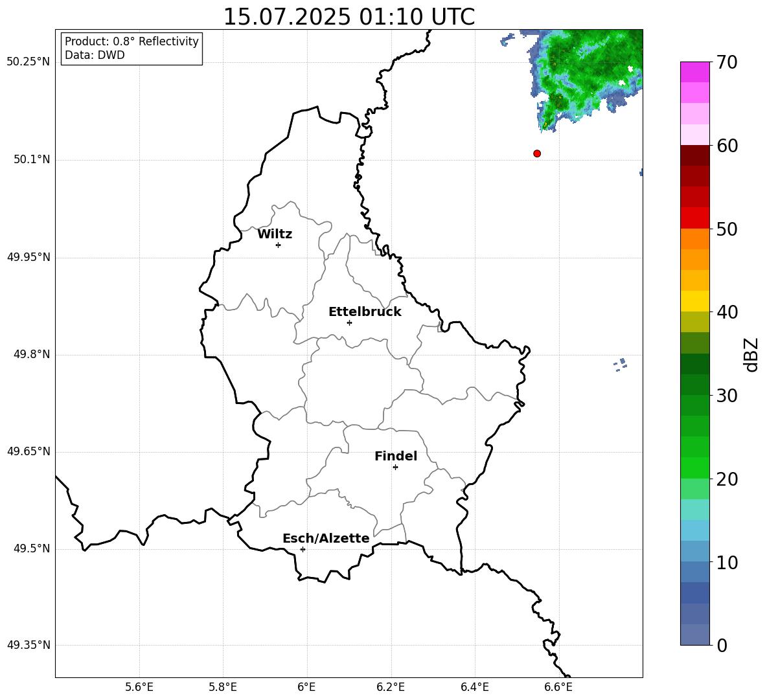Click the title 15.07.2025 01:10 UTC
The image size is (767, 700).
pyautogui.click(x=349, y=17)
